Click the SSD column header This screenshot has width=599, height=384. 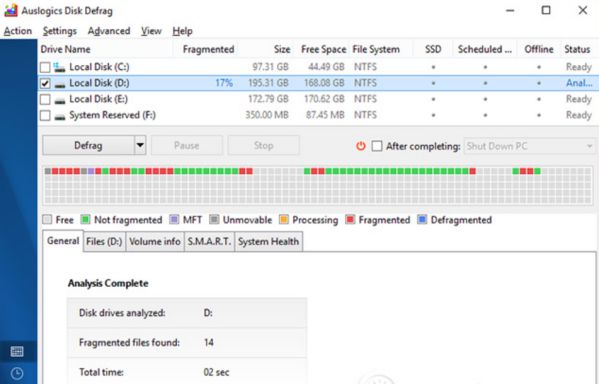pos(433,49)
